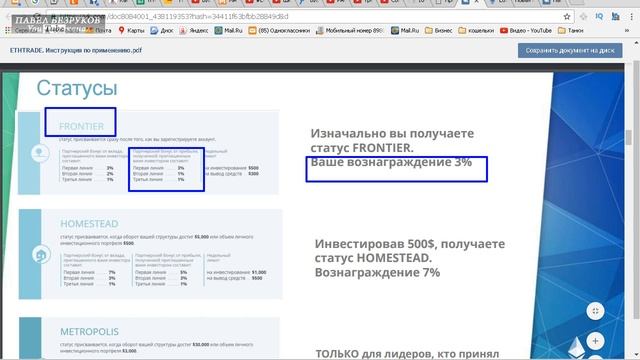This screenshot has width=640, height=360.
Task: Click the page scrollbar up arrow
Action: (x=636, y=43)
